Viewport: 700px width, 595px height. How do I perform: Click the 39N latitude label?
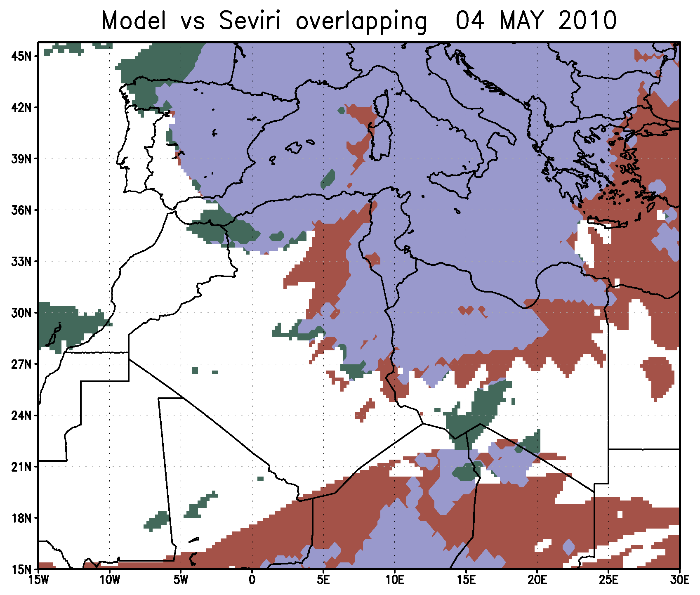click(x=21, y=159)
